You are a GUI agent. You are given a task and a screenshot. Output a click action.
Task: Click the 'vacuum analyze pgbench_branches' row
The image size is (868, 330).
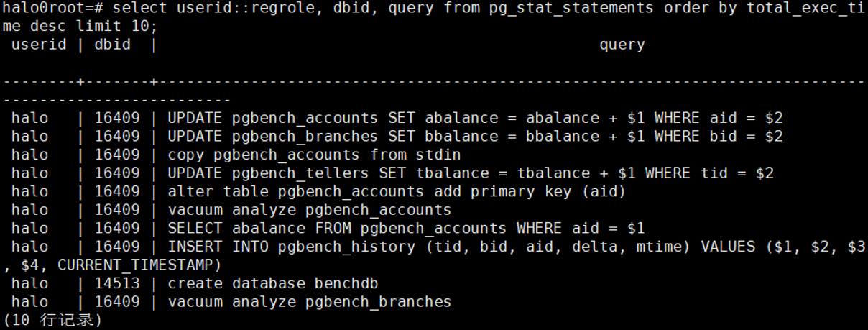point(310,302)
